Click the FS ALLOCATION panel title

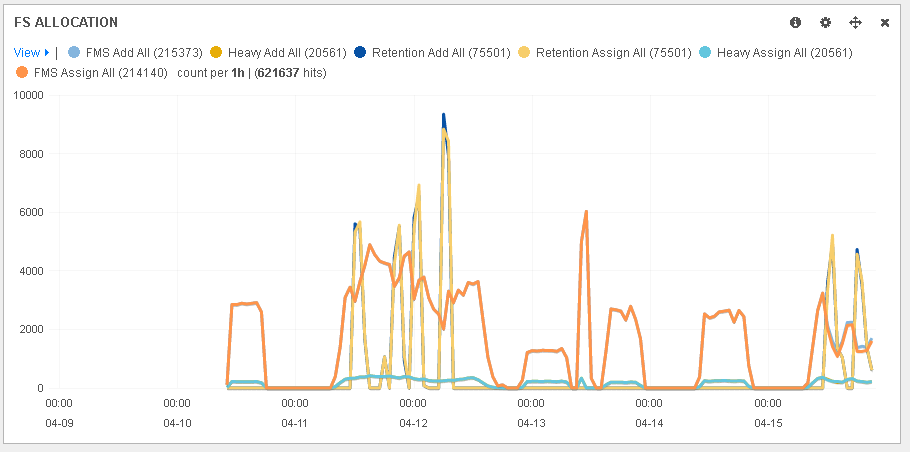[66, 22]
